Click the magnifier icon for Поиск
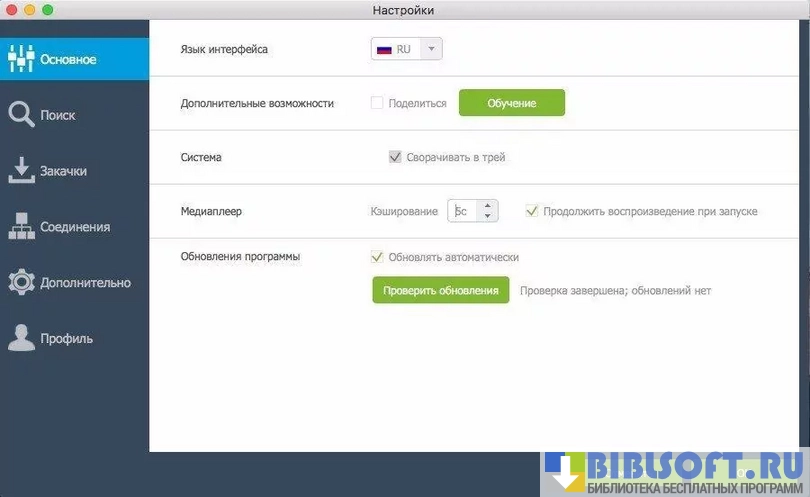Viewport: 810px width, 497px height. pos(21,115)
